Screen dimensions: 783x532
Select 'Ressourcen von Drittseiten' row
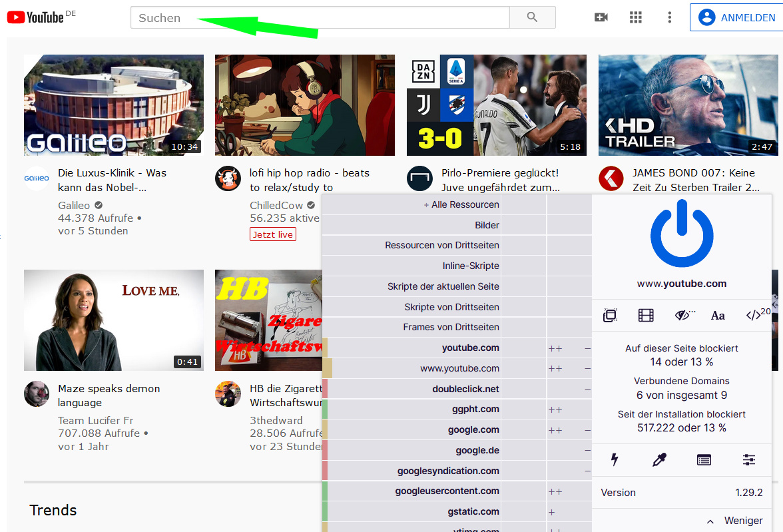[411, 245]
